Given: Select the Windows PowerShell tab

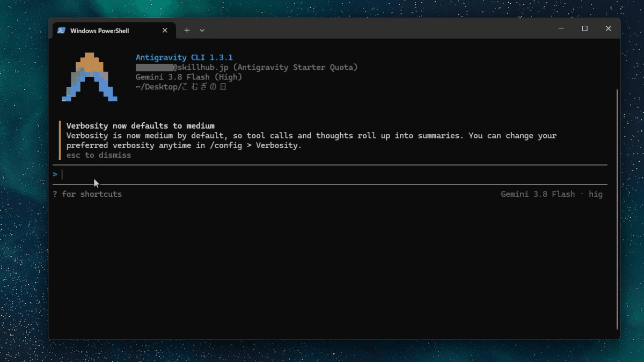Looking at the screenshot, I should click(114, 31).
